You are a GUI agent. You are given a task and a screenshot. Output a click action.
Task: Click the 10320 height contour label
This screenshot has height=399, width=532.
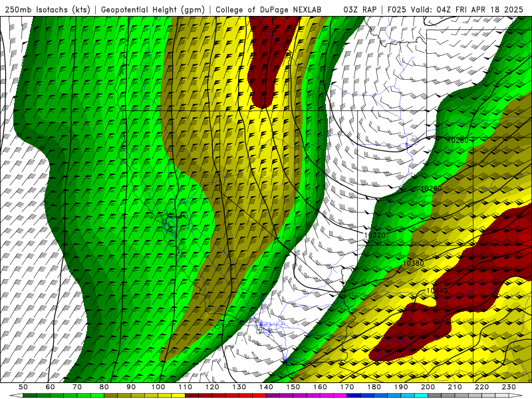375,235
